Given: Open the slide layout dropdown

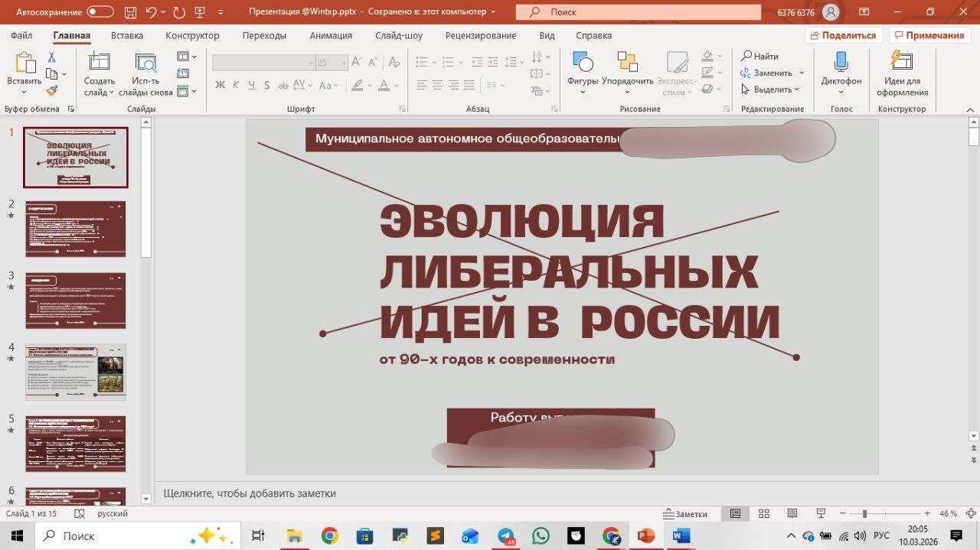Looking at the screenshot, I should [x=187, y=57].
